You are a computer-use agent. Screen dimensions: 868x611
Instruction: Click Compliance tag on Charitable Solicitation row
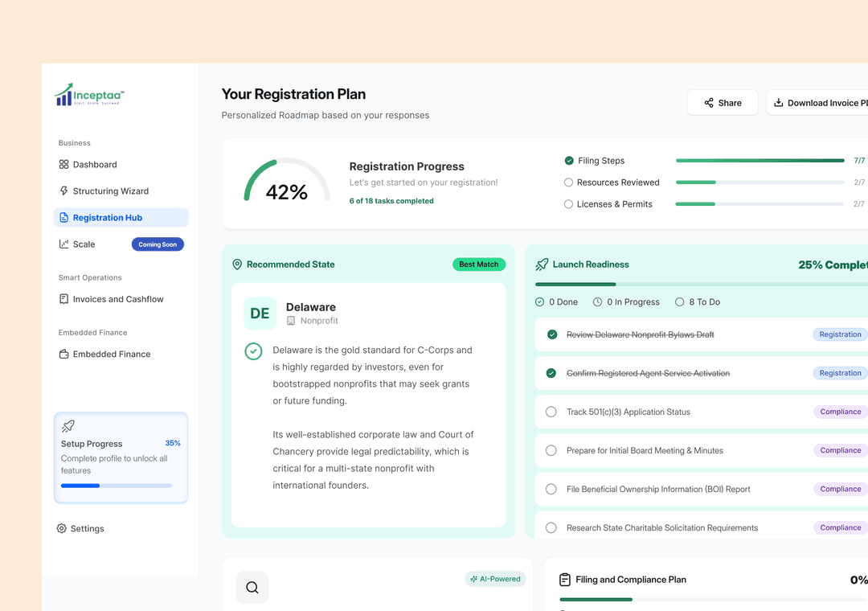[841, 528]
